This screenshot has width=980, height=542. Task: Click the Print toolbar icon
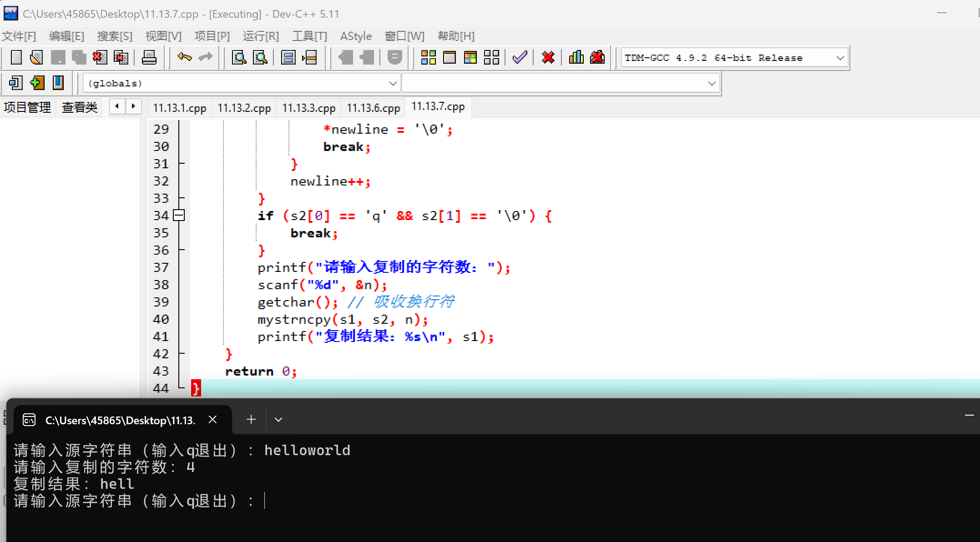pyautogui.click(x=149, y=58)
